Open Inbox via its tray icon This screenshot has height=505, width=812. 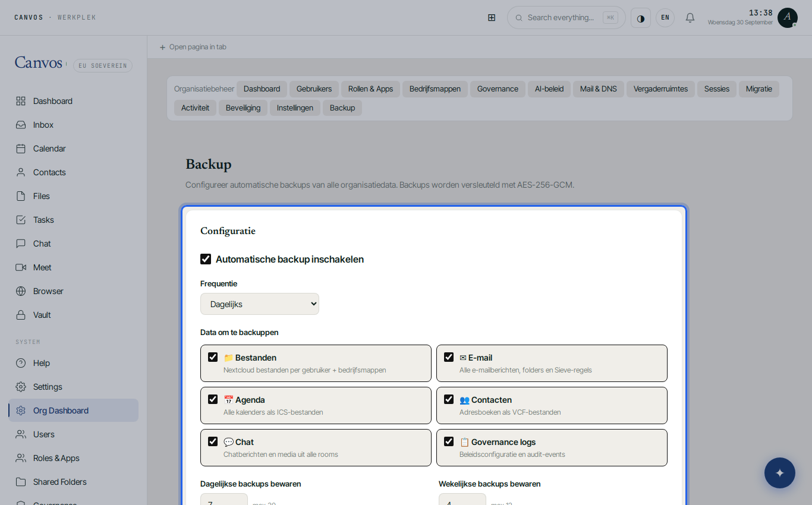pos(21,125)
